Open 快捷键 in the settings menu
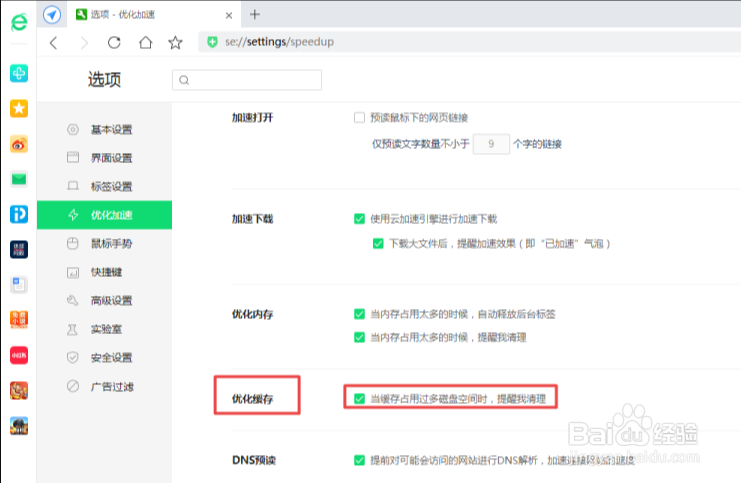 click(x=104, y=272)
